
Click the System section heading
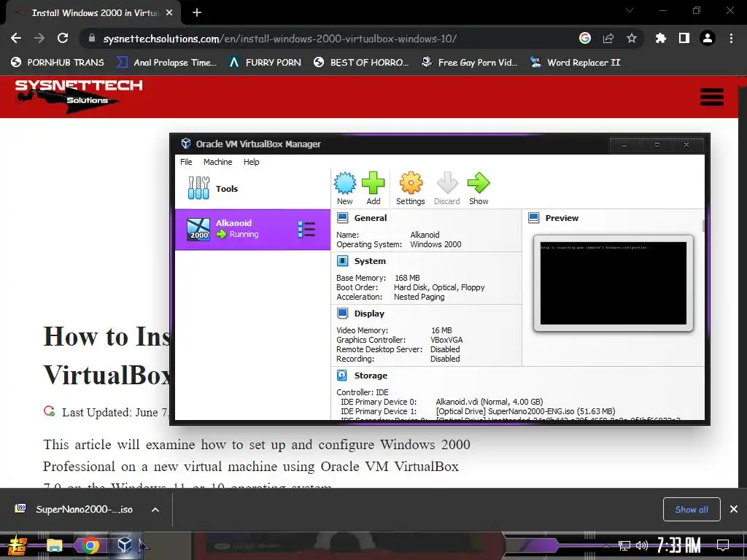click(370, 261)
